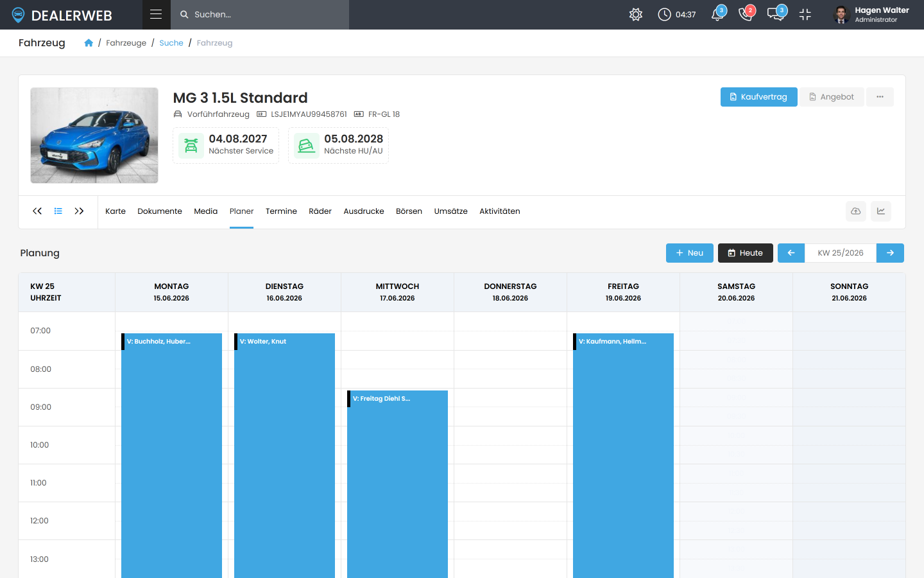The width and height of the screenshot is (924, 578).
Task: Open the Börsen tab
Action: pos(409,211)
